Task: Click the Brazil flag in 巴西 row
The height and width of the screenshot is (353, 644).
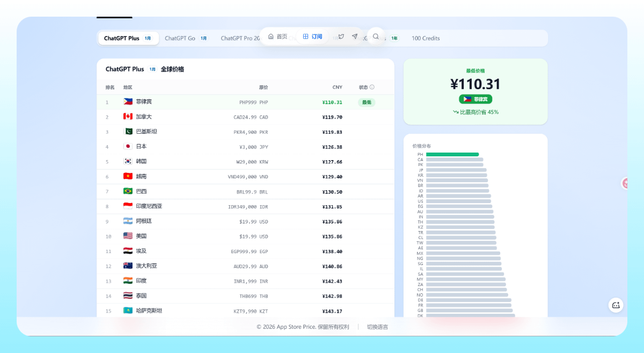Action: click(x=128, y=191)
